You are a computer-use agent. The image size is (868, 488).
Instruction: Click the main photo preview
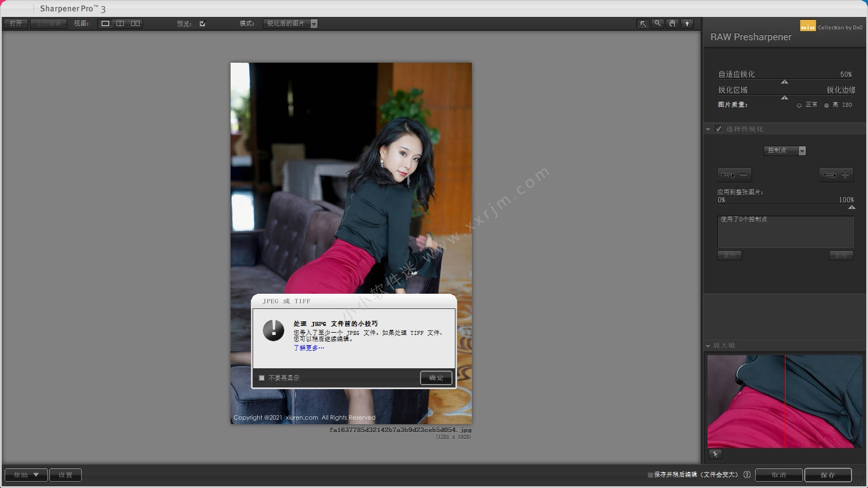(x=351, y=243)
